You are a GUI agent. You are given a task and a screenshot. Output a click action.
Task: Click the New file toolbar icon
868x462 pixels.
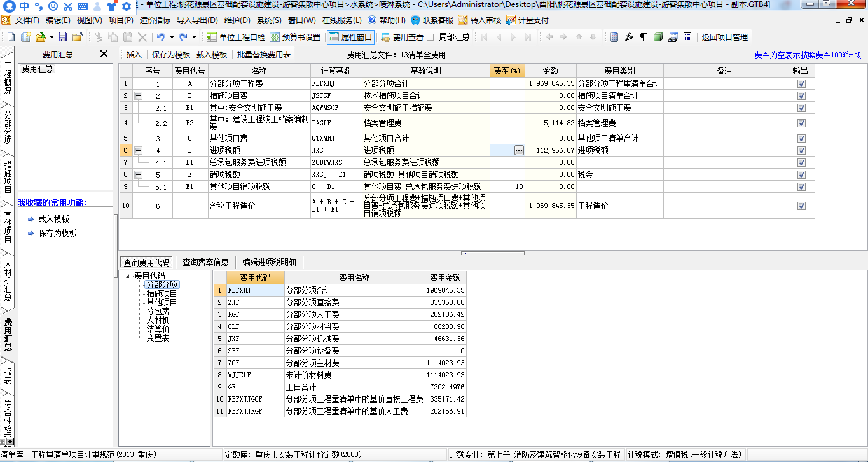(x=11, y=37)
